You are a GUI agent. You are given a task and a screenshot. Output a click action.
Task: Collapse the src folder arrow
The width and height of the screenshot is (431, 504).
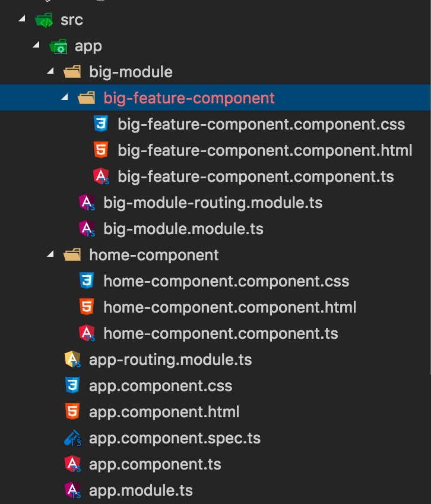tap(23, 20)
